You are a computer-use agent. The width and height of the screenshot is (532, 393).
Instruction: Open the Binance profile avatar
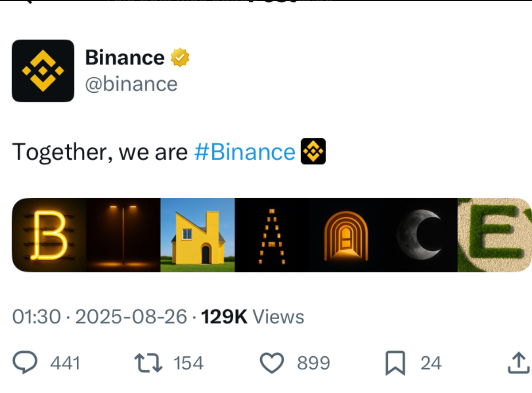point(43,71)
